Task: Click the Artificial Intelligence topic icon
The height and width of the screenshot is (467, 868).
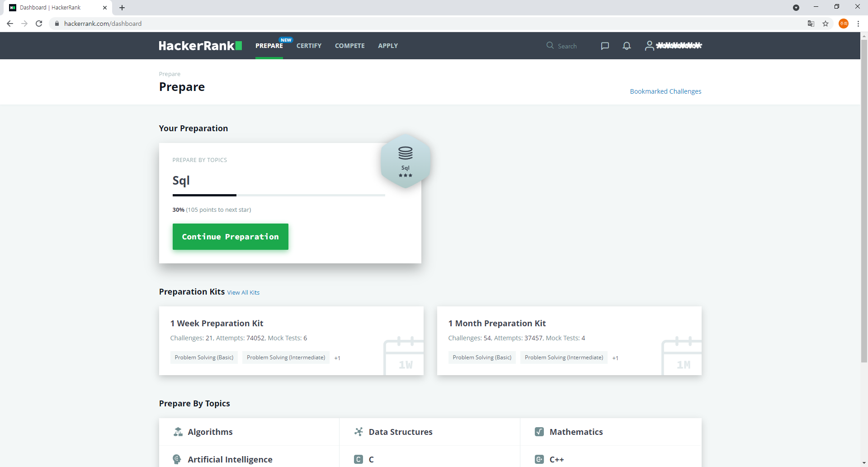Action: coord(177,459)
